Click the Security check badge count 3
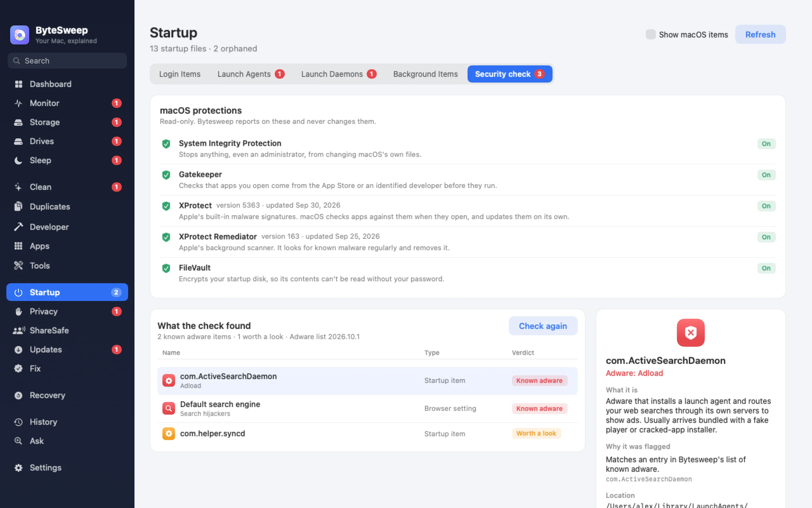 (539, 74)
